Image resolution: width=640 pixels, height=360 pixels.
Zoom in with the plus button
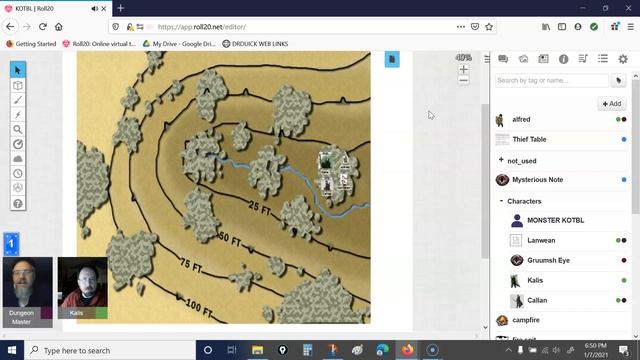463,69
